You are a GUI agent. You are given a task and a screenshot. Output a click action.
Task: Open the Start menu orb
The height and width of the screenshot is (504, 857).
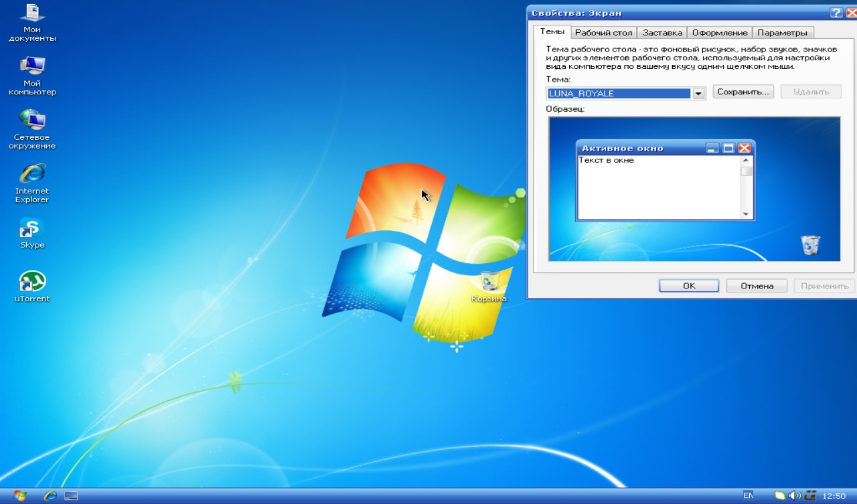tap(20, 495)
